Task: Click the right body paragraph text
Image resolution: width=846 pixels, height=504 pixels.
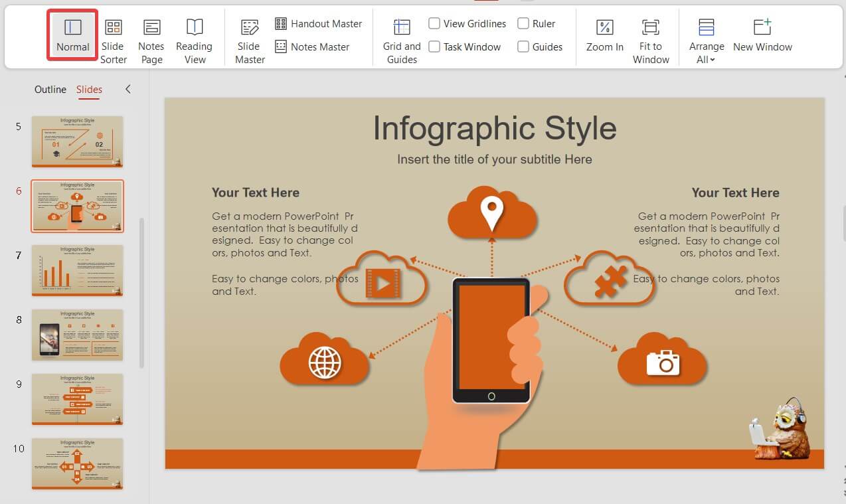Action: pyautogui.click(x=707, y=254)
